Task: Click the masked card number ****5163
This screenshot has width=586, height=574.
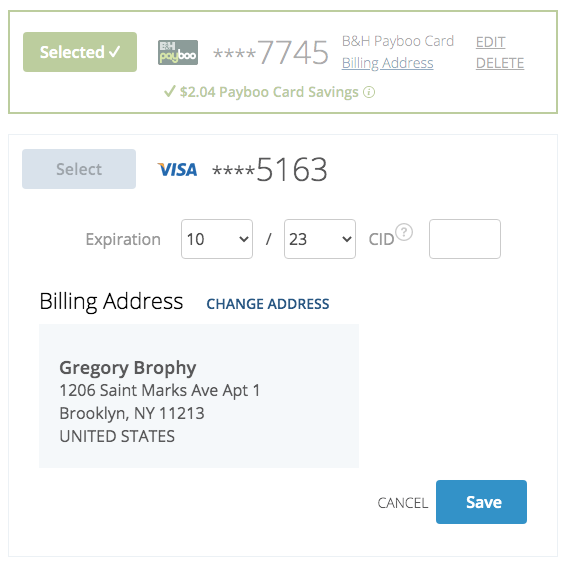Action: [x=270, y=170]
